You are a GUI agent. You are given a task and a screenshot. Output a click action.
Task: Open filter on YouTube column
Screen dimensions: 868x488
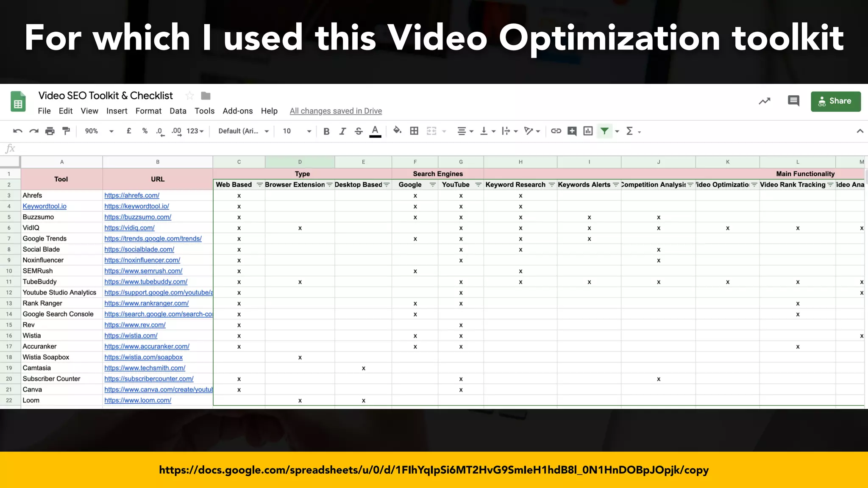click(478, 185)
